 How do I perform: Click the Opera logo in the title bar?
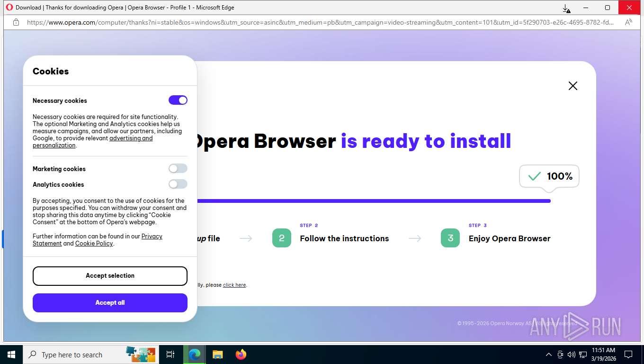[9, 8]
